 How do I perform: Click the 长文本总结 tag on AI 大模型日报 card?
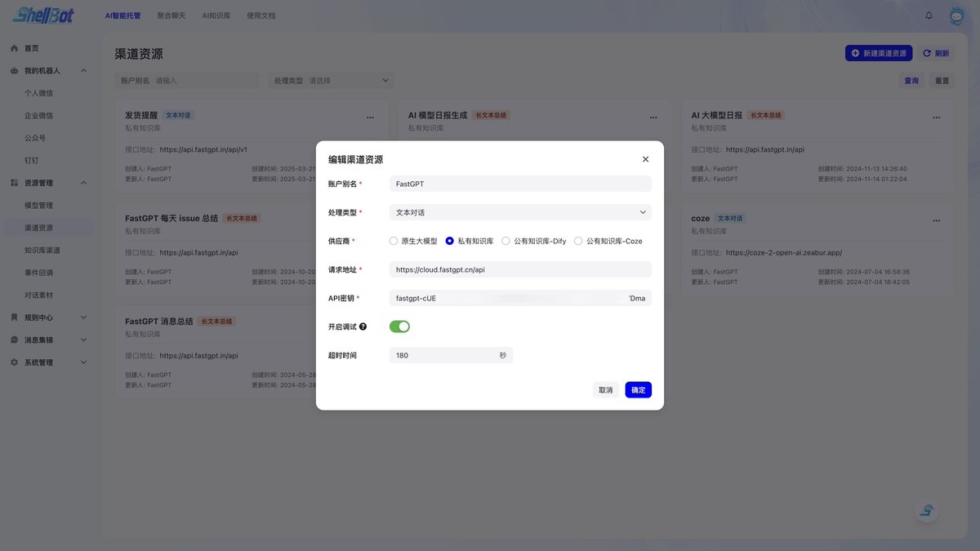(x=766, y=116)
